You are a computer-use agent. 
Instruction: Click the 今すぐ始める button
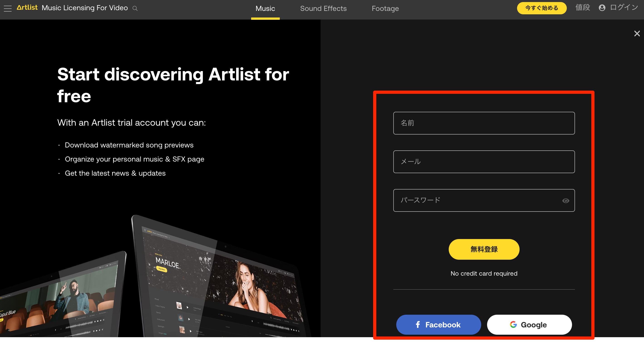[x=542, y=8]
